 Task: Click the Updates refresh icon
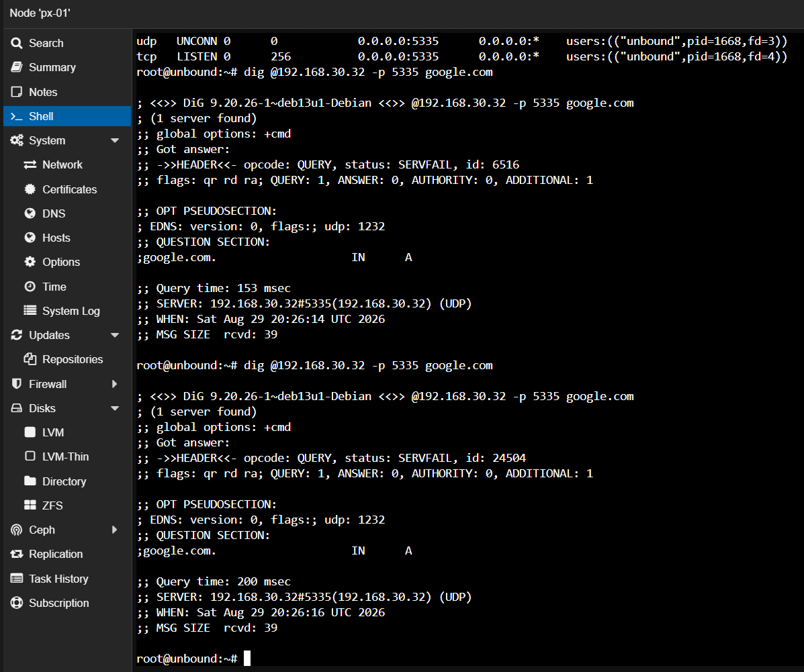pyautogui.click(x=16, y=335)
